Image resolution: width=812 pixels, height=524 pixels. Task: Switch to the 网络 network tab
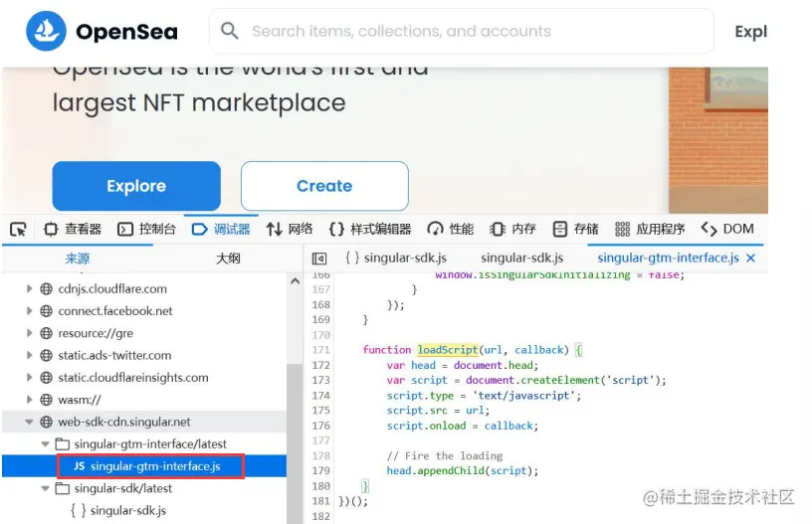pos(290,229)
